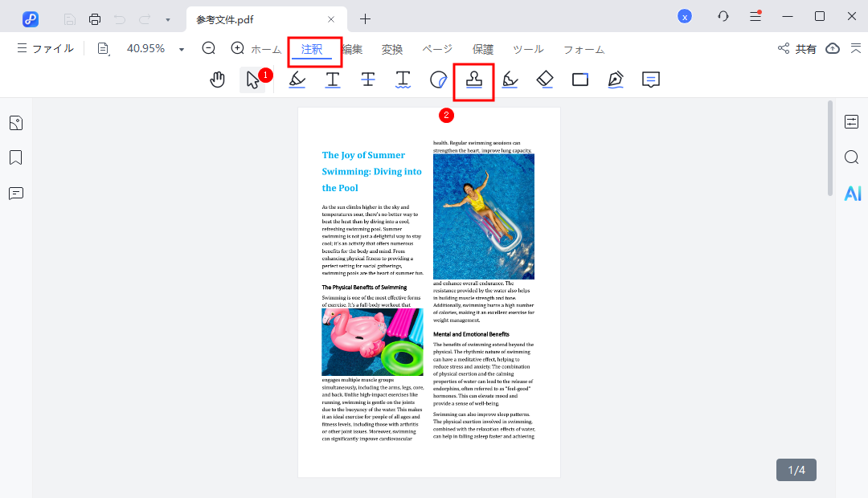Select the Sticker shape tool
Viewport: 868px width, 498px height.
point(438,80)
